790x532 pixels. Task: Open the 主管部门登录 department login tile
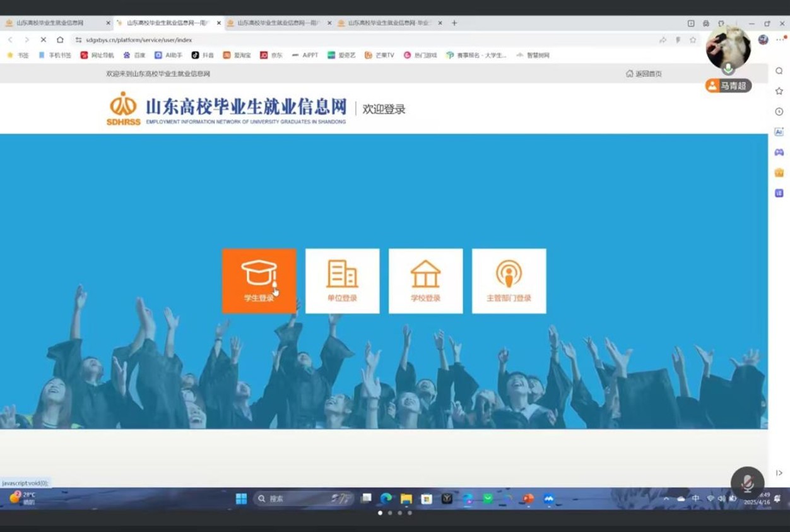(x=509, y=281)
